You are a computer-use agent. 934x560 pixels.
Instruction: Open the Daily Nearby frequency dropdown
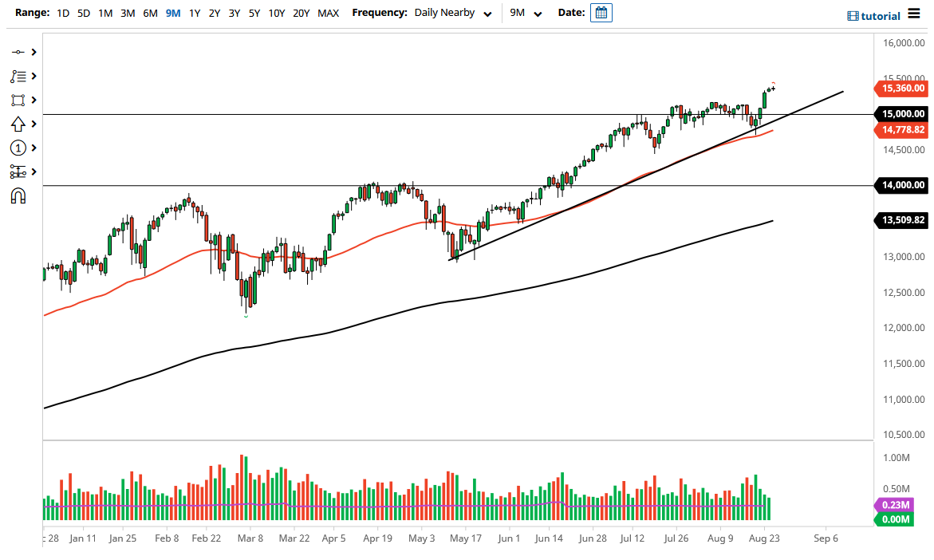(x=452, y=13)
